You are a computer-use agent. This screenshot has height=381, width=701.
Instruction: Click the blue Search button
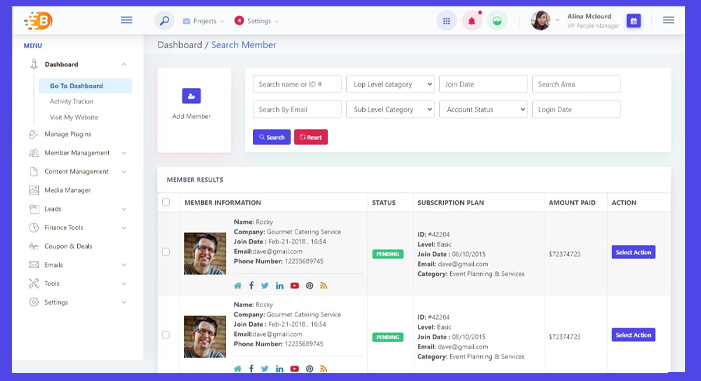272,137
